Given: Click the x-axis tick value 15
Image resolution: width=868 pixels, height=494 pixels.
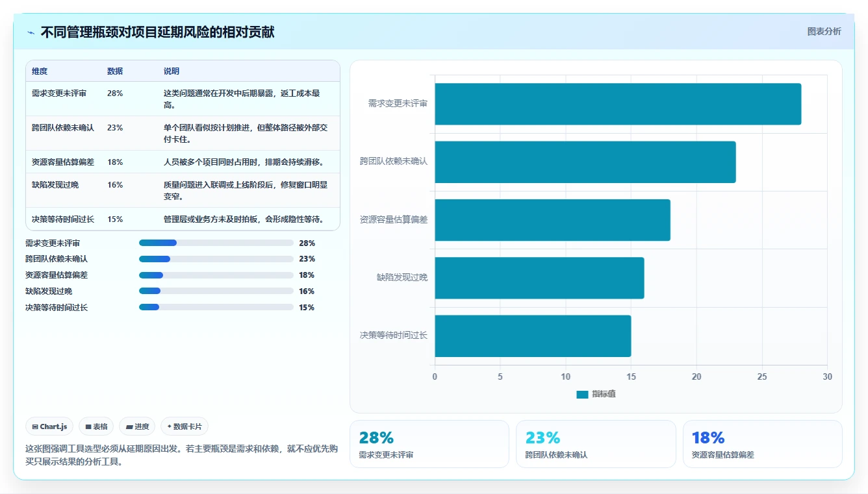Looking at the screenshot, I should tap(631, 377).
